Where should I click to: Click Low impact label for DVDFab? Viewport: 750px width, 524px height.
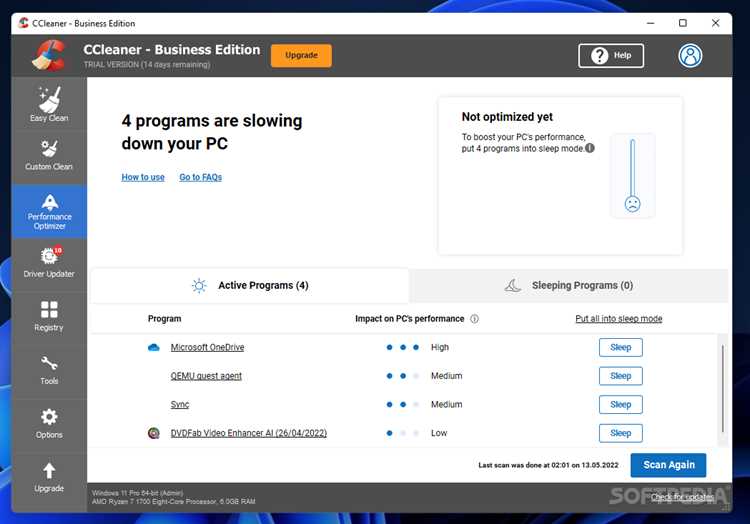(x=439, y=433)
